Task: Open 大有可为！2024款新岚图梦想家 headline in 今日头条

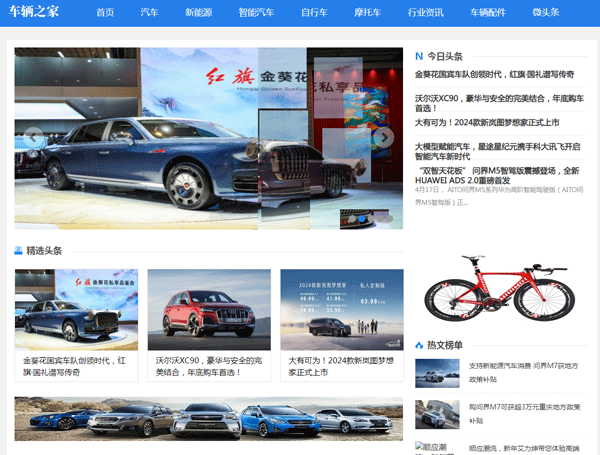Action: point(487,122)
